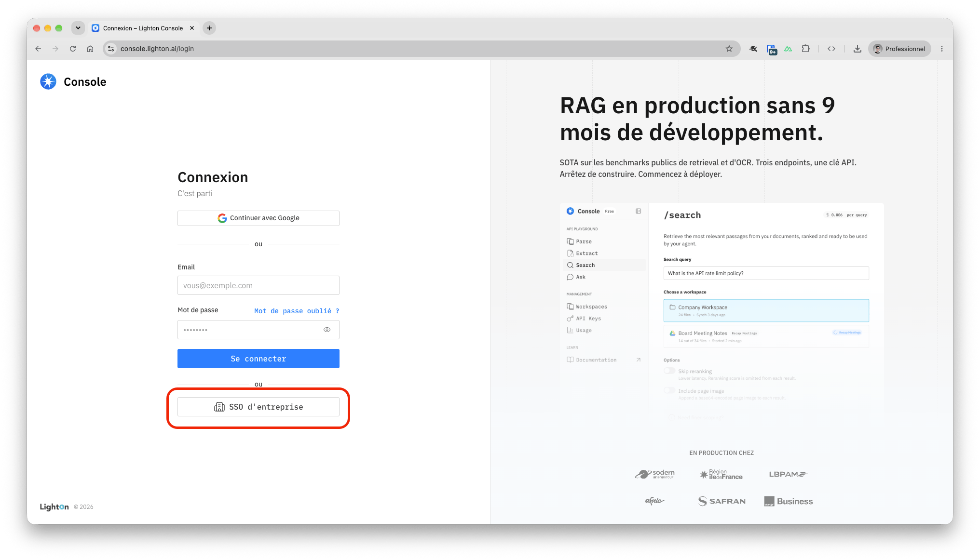Open the Professionnel profile menu
980x560 pixels.
pyautogui.click(x=899, y=49)
